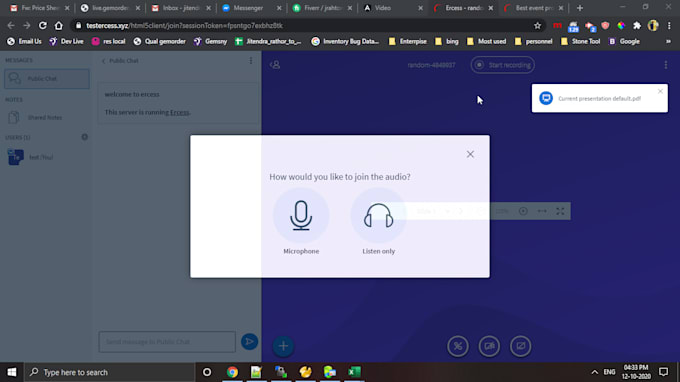Collapse Public Chat with back chevron
Screen dimensions: 680x382
coord(104,61)
